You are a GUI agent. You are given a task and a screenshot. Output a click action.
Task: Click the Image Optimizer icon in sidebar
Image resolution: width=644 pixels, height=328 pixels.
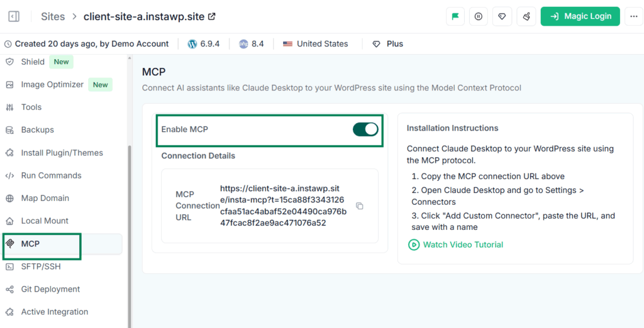pyautogui.click(x=9, y=85)
